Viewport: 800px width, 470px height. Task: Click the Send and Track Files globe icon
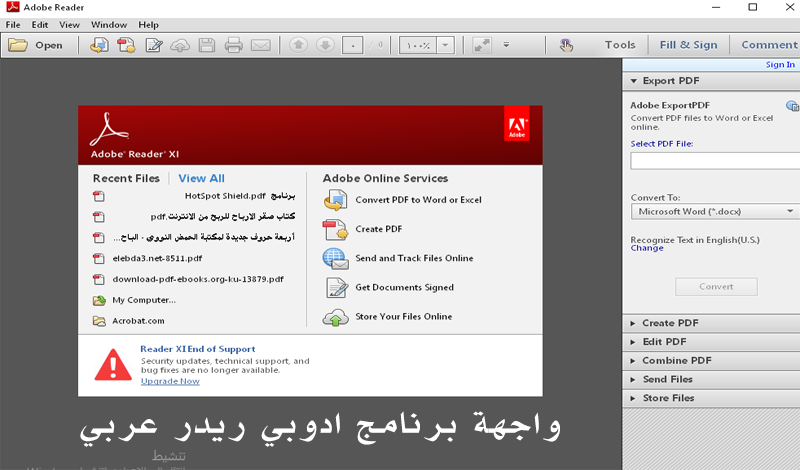[x=335, y=259]
